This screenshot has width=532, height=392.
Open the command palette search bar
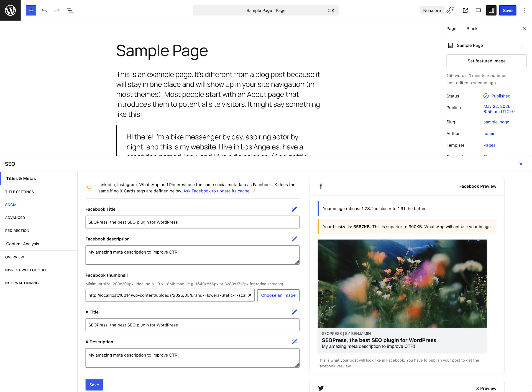coord(266,10)
